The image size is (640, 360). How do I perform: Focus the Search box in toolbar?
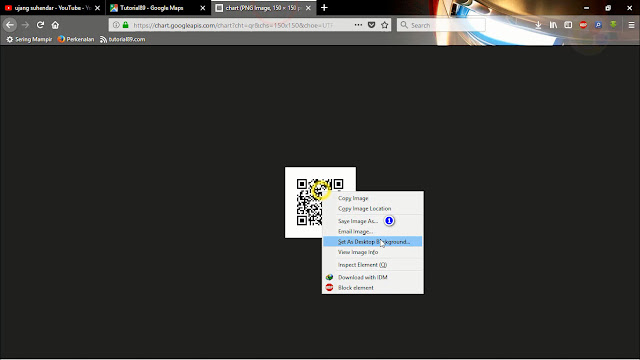point(441,25)
